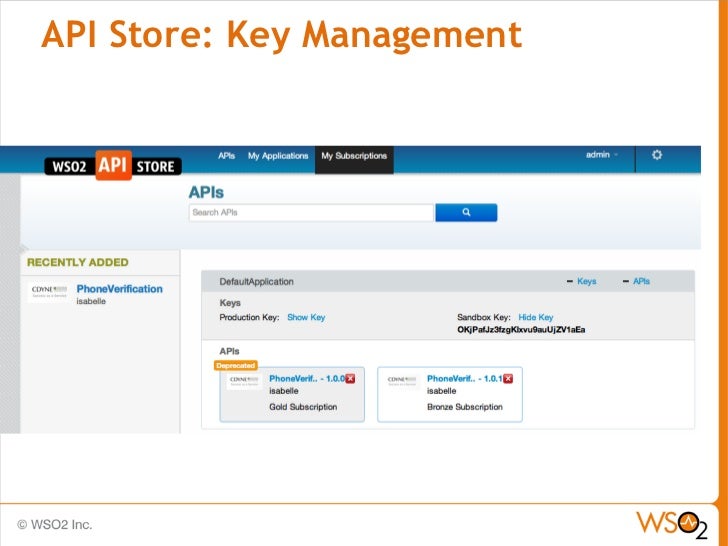
Task: Click the APIs page heading
Action: coord(206,192)
